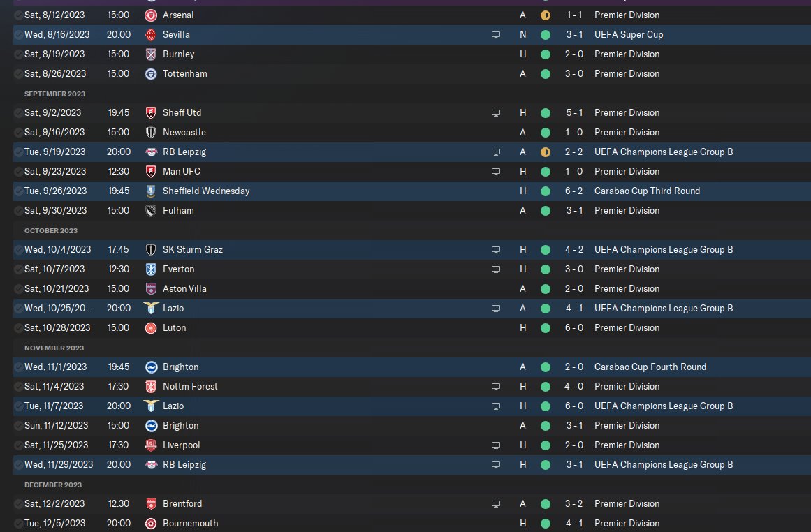The image size is (811, 532).
Task: Click the TV broadcast icon on Sevilla row
Action: coord(496,34)
